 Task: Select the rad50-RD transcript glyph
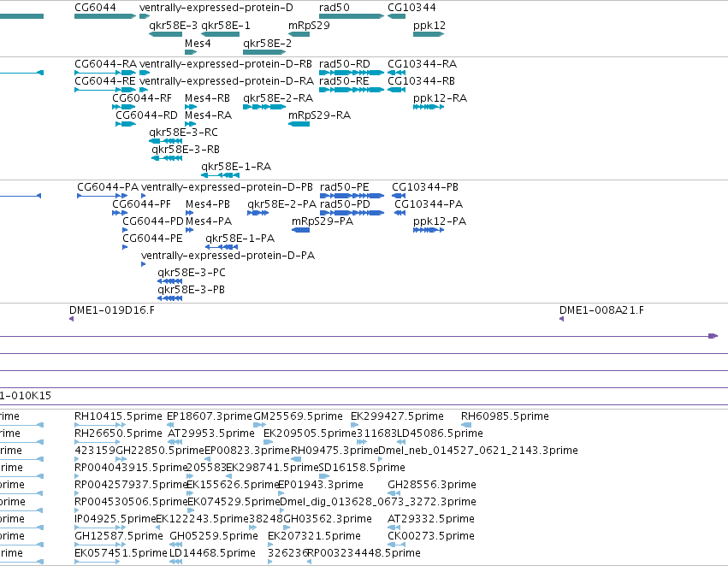pyautogui.click(x=352, y=73)
